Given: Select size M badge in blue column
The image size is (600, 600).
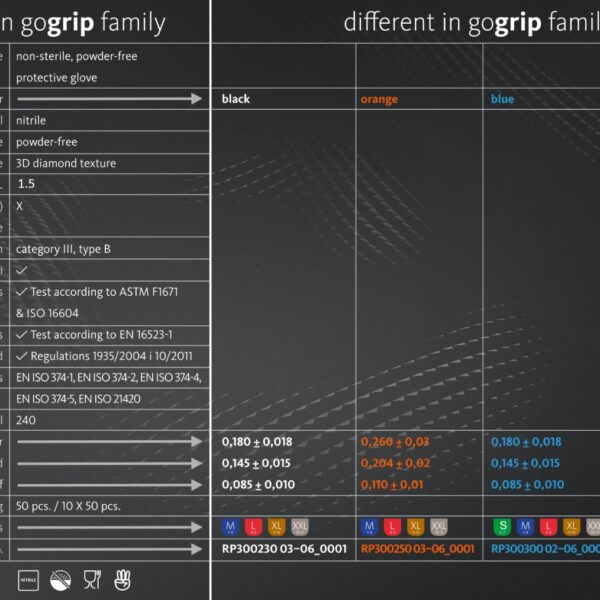Looking at the screenshot, I should [525, 527].
